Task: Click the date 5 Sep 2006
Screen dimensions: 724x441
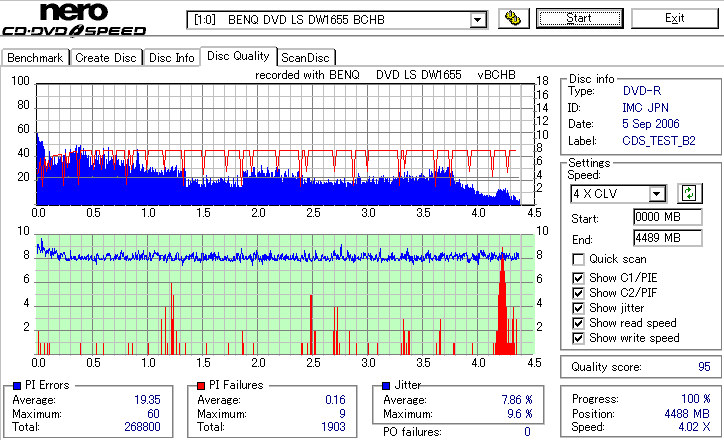Action: click(x=651, y=124)
